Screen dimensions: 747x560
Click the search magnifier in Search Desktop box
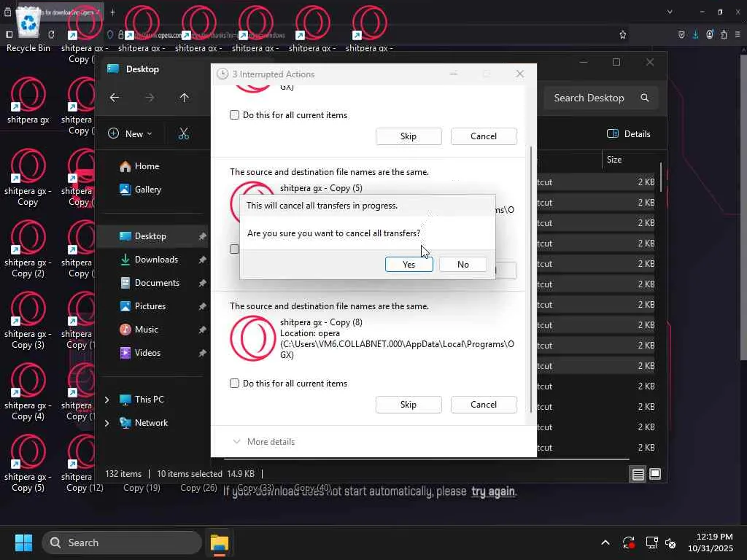coord(645,98)
